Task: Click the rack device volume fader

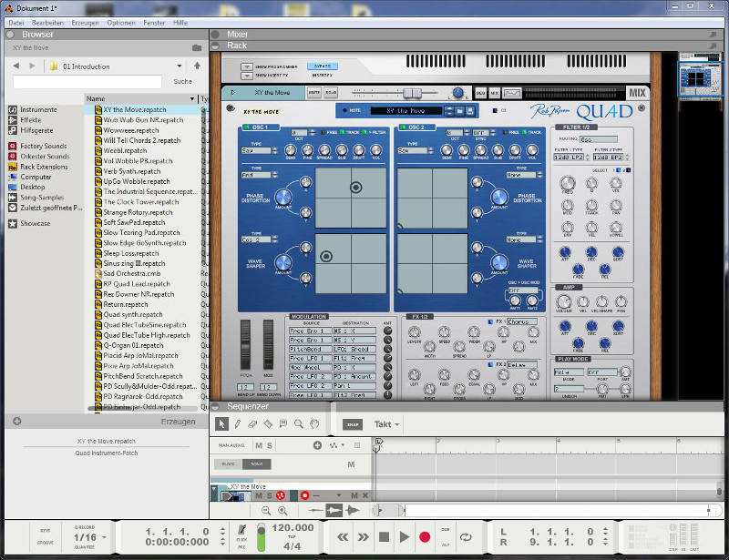Action: (x=412, y=93)
